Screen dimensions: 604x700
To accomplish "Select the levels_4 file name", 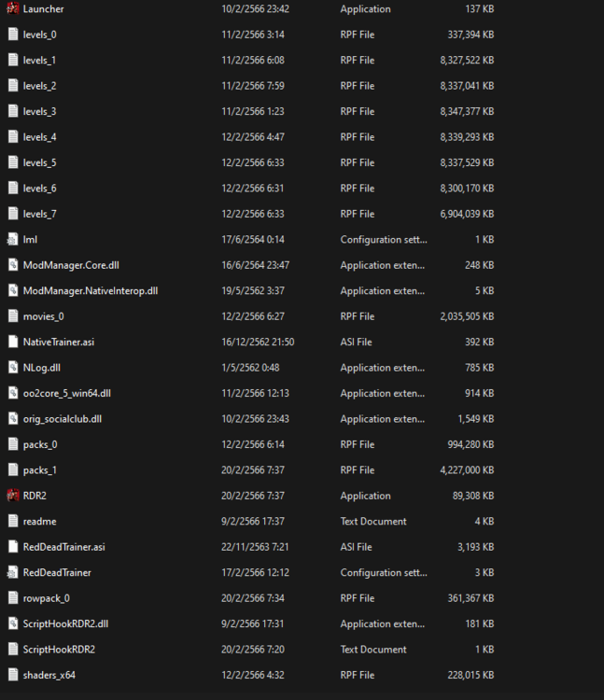I will (40, 137).
